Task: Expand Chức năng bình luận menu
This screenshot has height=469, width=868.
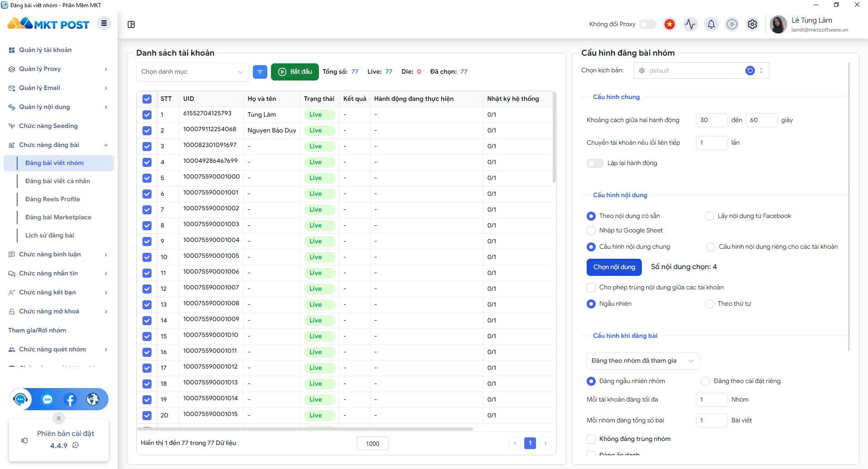Action: pos(58,254)
